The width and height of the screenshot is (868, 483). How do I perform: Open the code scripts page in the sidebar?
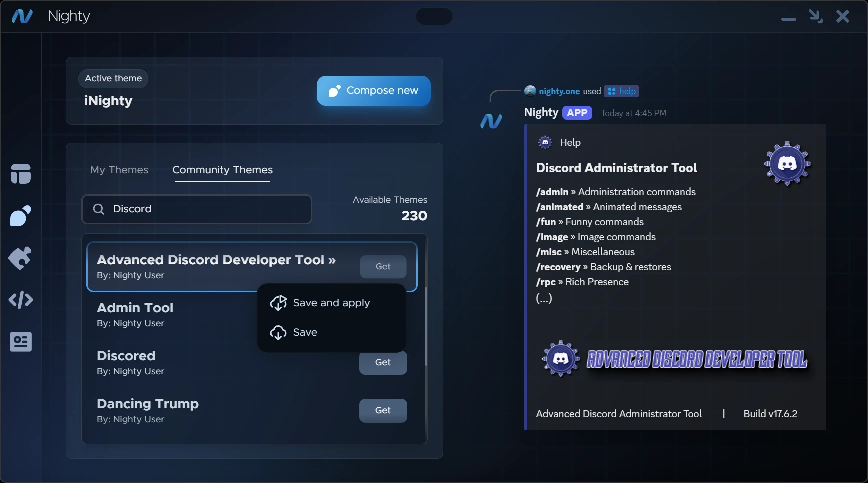[21, 300]
